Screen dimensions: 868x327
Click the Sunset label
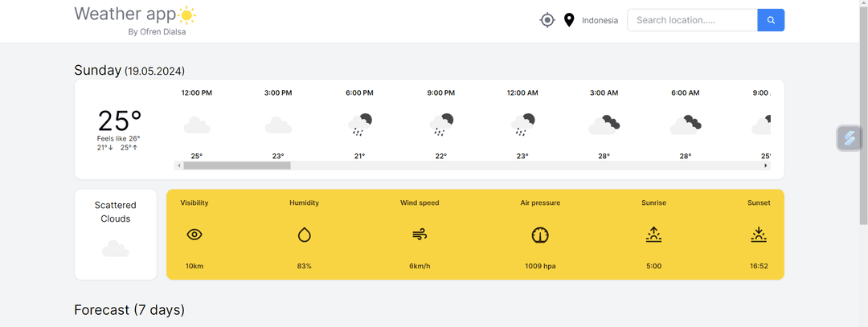759,203
